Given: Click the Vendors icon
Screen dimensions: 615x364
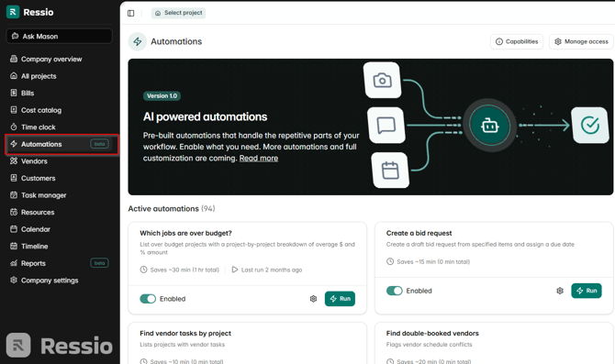Looking at the screenshot, I should (x=14, y=161).
